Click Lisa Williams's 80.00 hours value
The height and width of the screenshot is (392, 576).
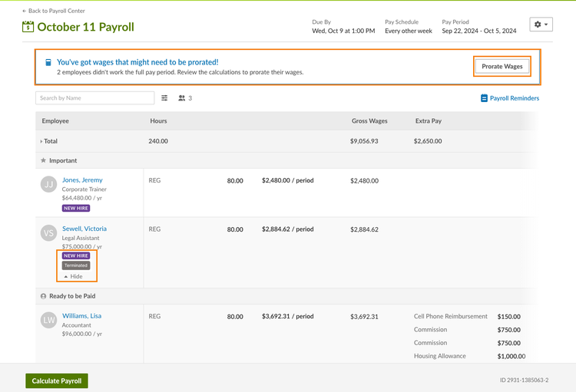click(235, 316)
